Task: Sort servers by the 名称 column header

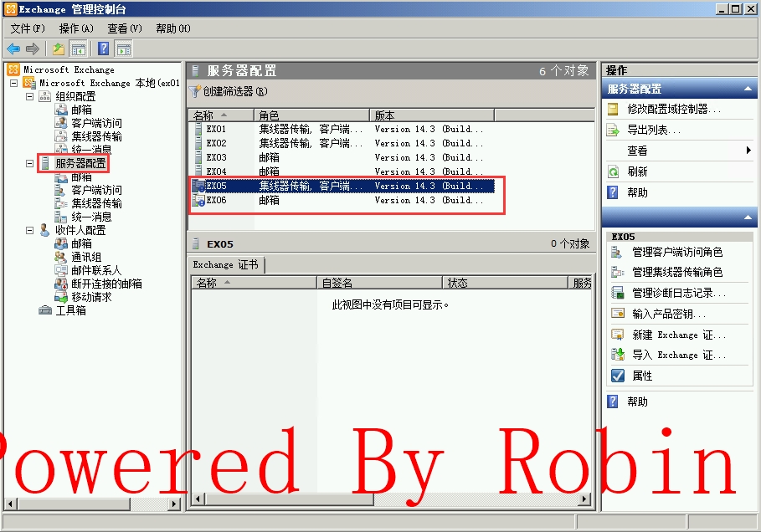Action: click(221, 115)
